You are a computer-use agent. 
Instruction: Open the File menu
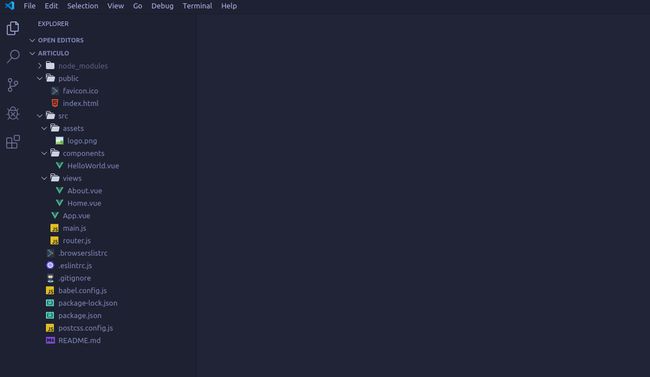click(x=29, y=6)
